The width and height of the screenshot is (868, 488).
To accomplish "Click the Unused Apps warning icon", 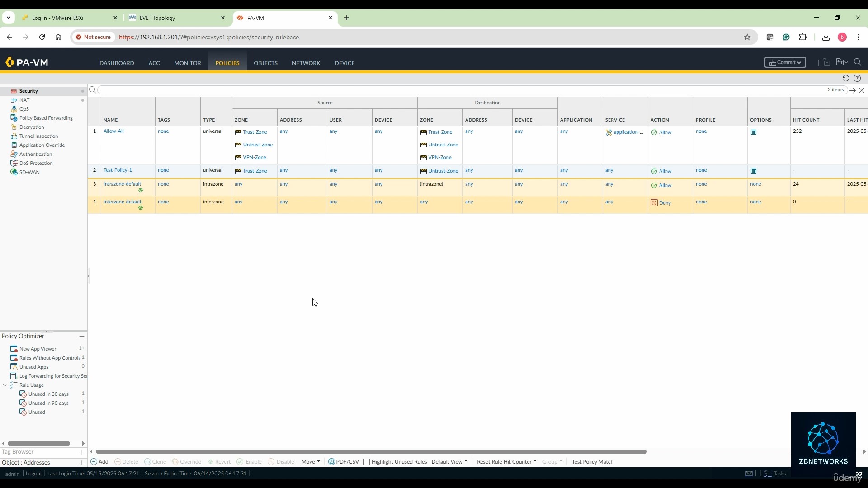I will pos(14,367).
